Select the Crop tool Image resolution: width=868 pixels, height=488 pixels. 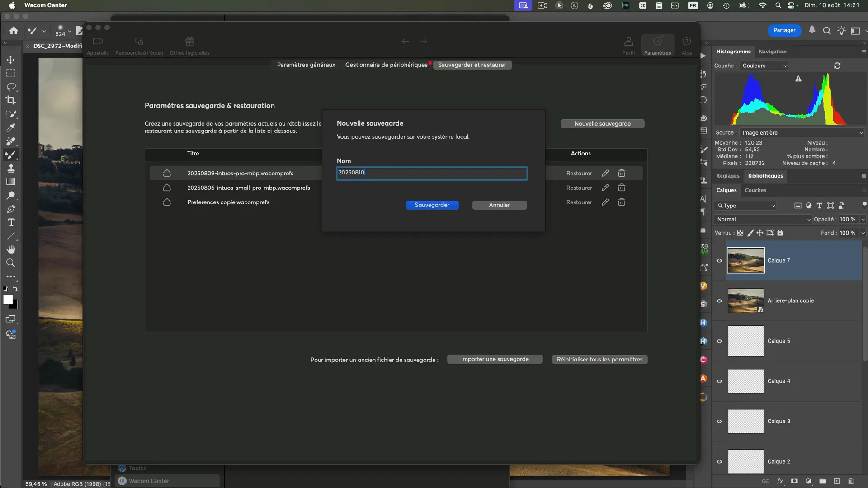pyautogui.click(x=11, y=100)
